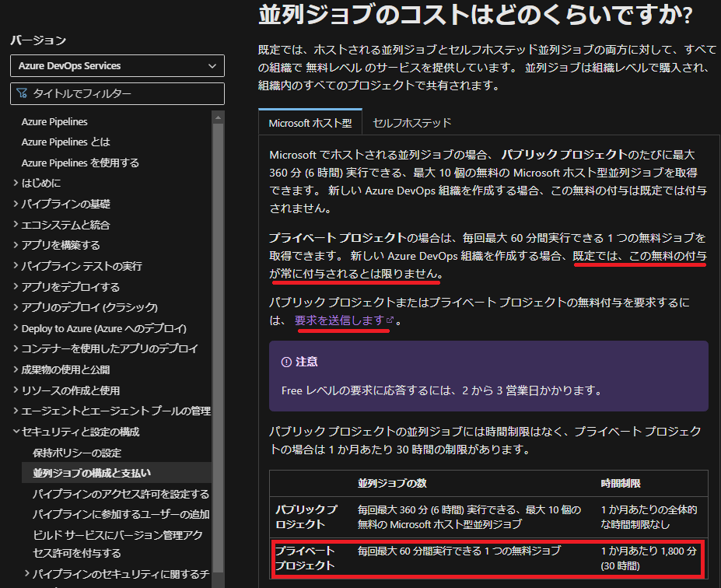Expand the パイプラインのセキュリティに関する chevron
Screen dimensions: 721x588
[x=27, y=574]
